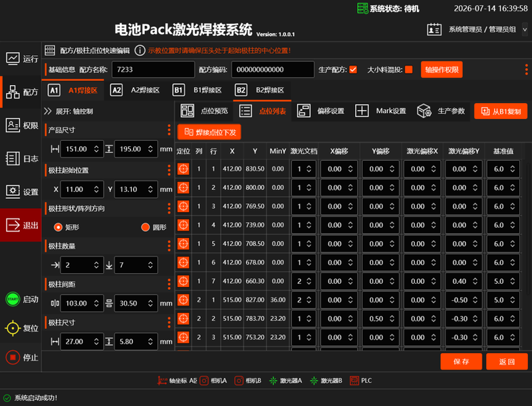Open the 产品尺寸 section options dots
The width and height of the screenshot is (532, 406).
(169, 130)
